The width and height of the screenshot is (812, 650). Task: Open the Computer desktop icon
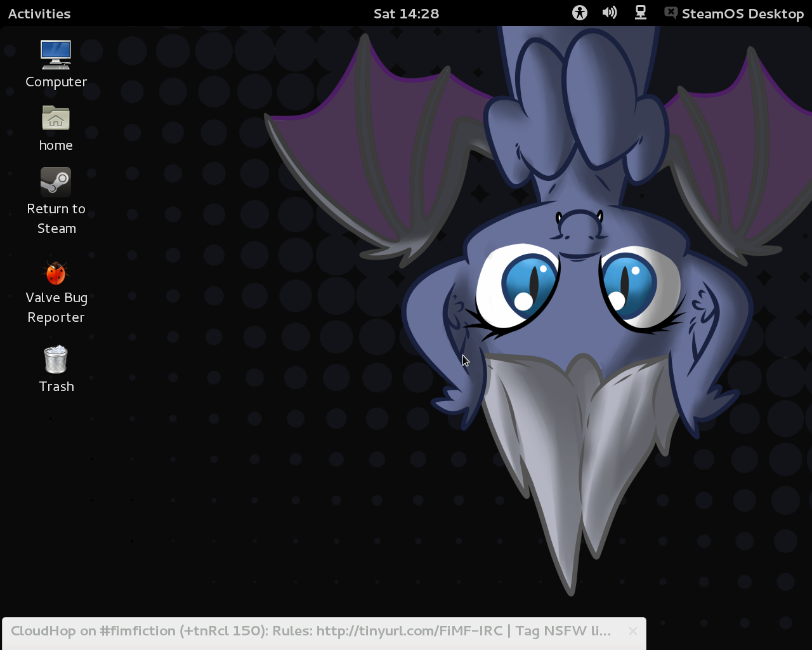point(56,55)
